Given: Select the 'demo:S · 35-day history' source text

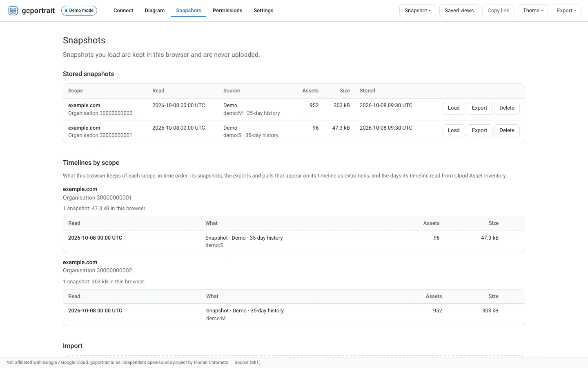Looking at the screenshot, I should coord(251,135).
